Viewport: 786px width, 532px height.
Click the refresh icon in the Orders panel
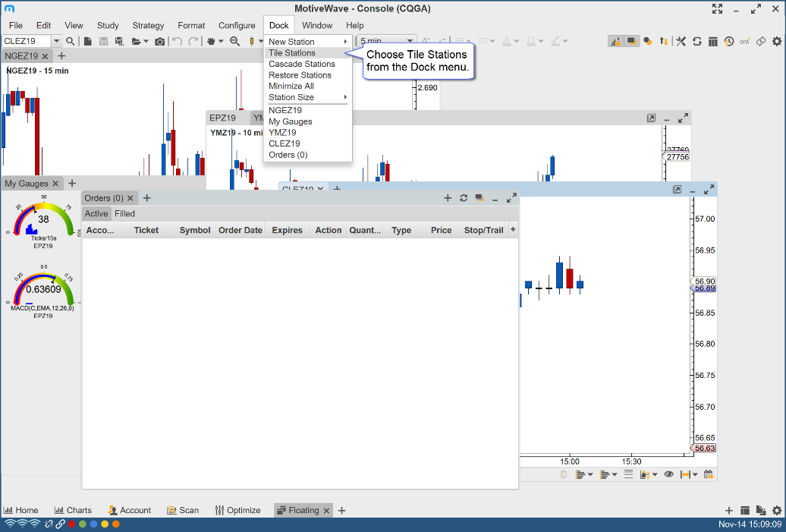(464, 198)
